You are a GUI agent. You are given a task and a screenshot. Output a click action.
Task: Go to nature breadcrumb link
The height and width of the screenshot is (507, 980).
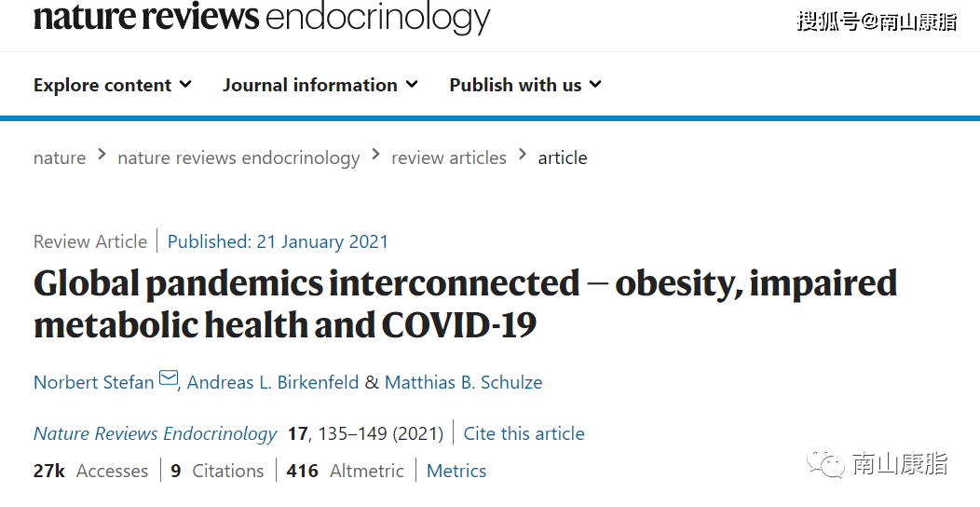(60, 158)
